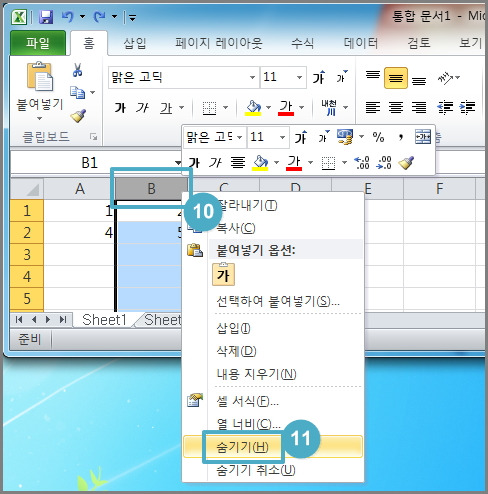Viewport: 488px width, 494px height.
Task: Choose 삭제(D) from context menu
Action: tap(273, 351)
